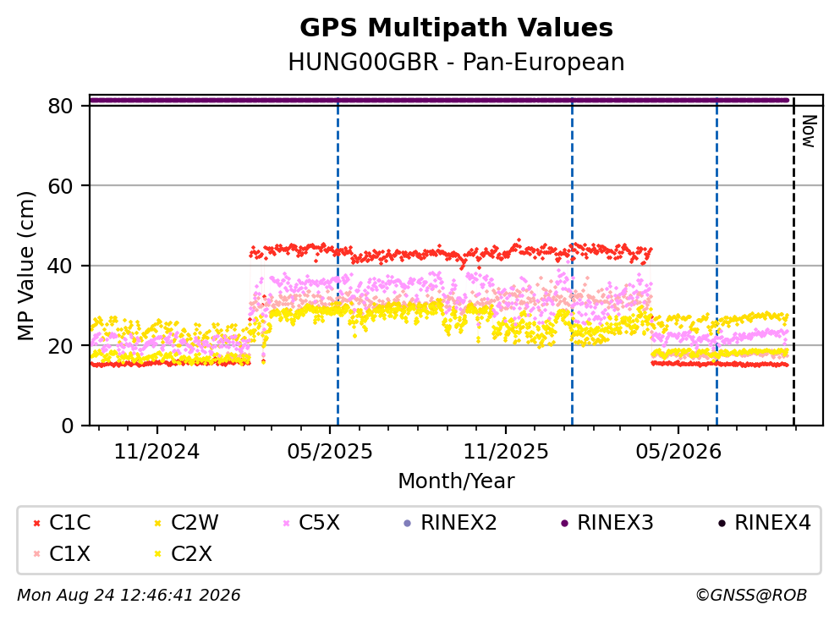Click the C5X magenta legend marker
Image resolution: width=840 pixels, height=621 pixels.
(x=286, y=524)
